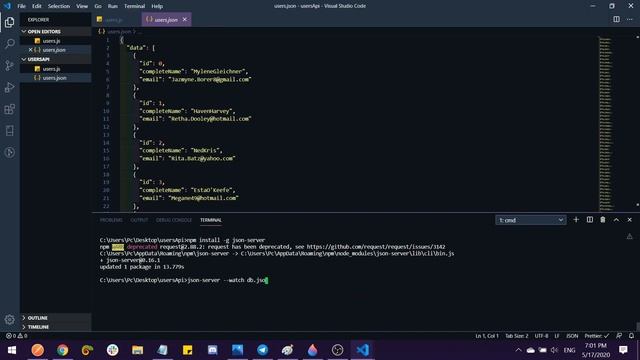Viewport: 640px width, 360px height.
Task: Open the Help menu
Action: 157,6
